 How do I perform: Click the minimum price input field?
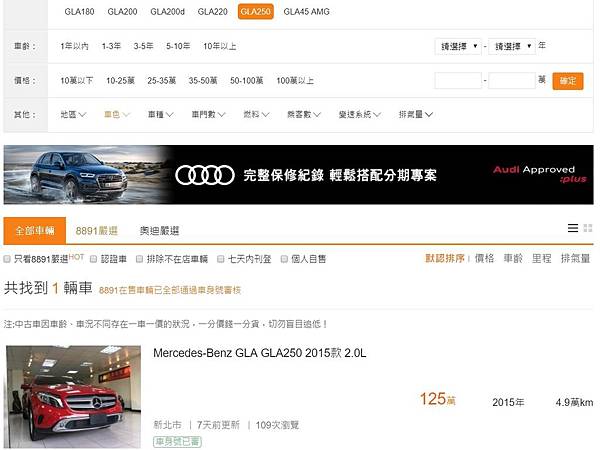pyautogui.click(x=458, y=81)
